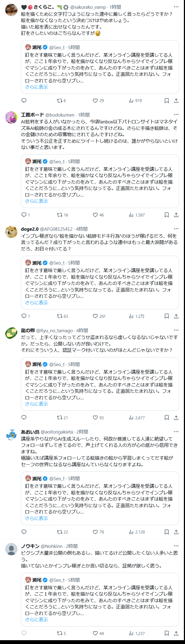Open more options for ノウキン tweet

176,546
